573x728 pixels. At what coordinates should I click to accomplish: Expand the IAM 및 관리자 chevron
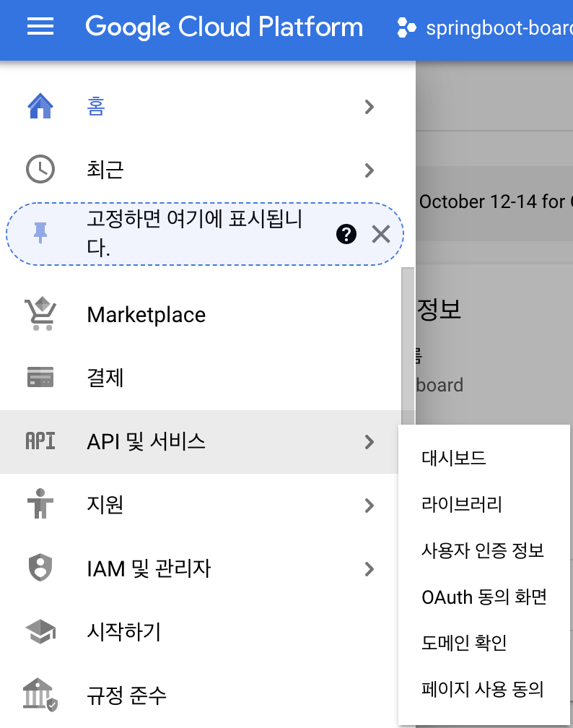coord(369,569)
